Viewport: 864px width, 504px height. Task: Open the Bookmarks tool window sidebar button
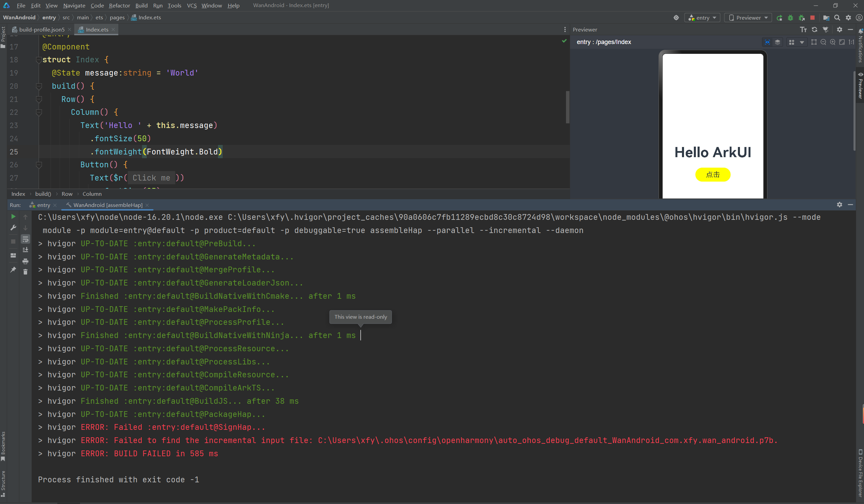click(3, 446)
